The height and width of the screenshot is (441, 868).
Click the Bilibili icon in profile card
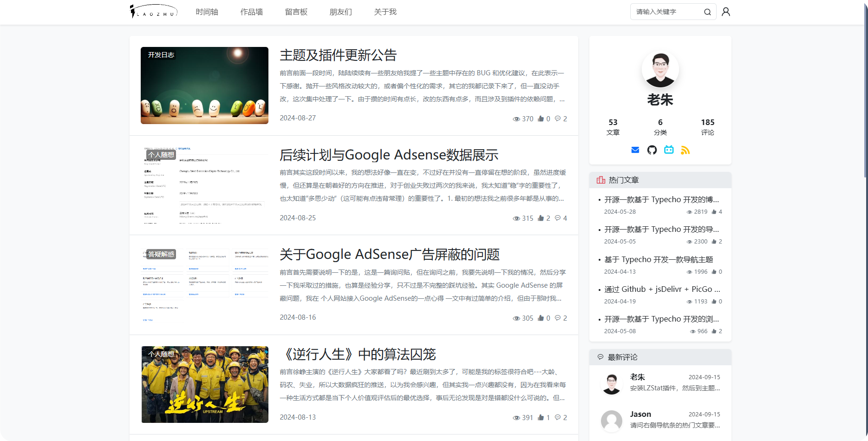(669, 150)
